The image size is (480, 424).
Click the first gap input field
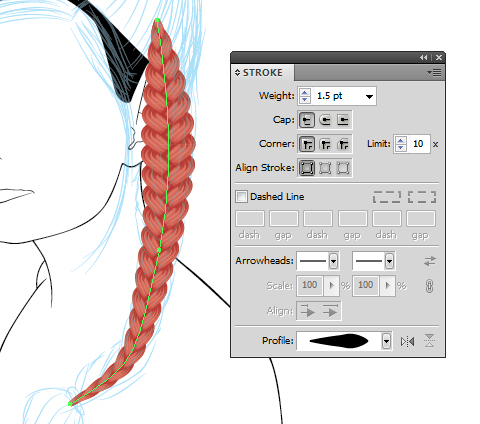click(x=284, y=219)
